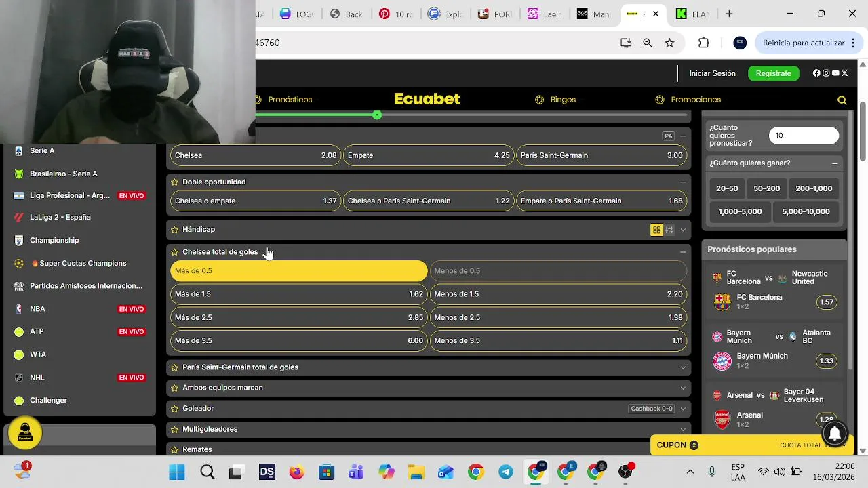The image size is (868, 488).
Task: Favorite the Multigoleadores market star
Action: click(174, 429)
